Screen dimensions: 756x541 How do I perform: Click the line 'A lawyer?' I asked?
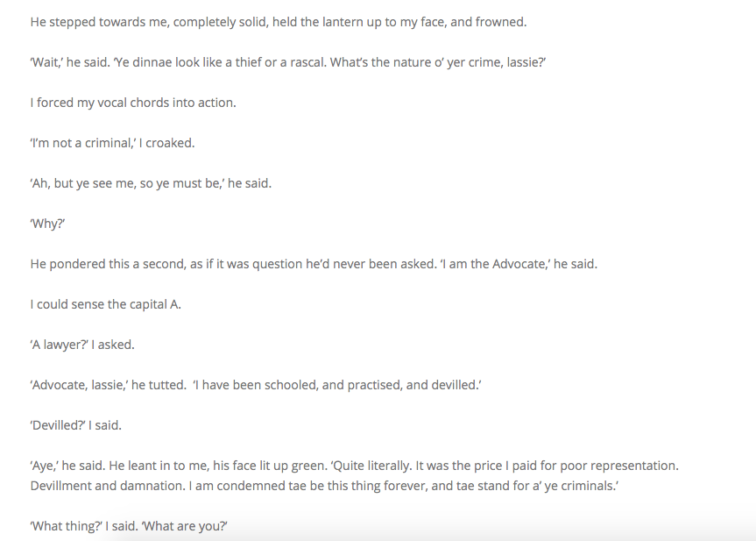pos(82,345)
